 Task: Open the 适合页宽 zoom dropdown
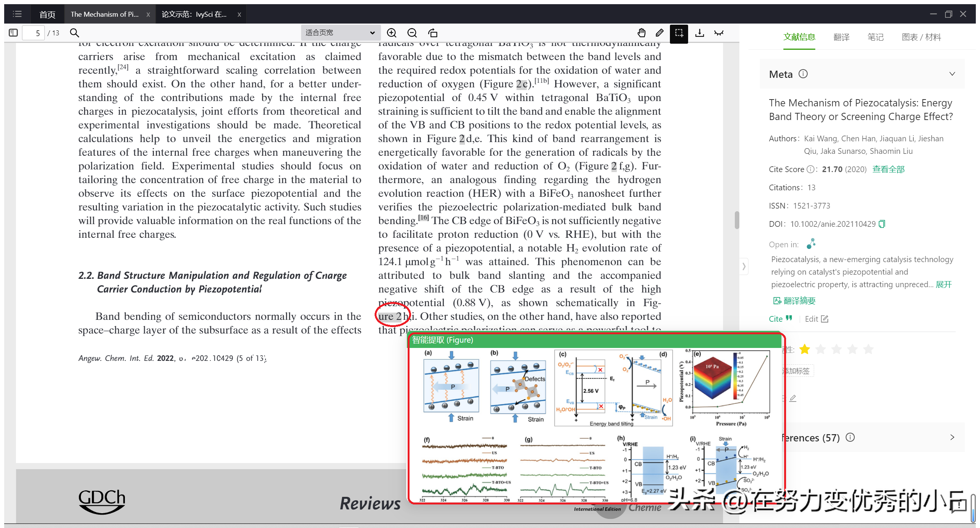340,33
